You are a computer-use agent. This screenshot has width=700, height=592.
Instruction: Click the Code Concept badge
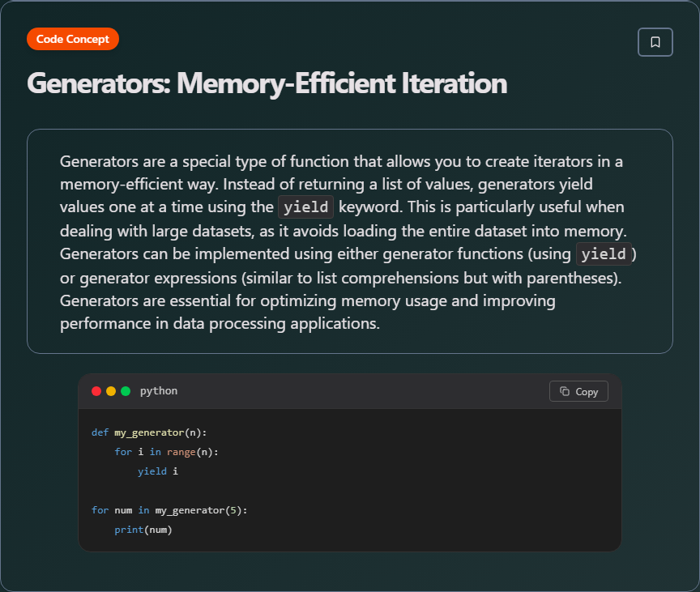tap(73, 39)
